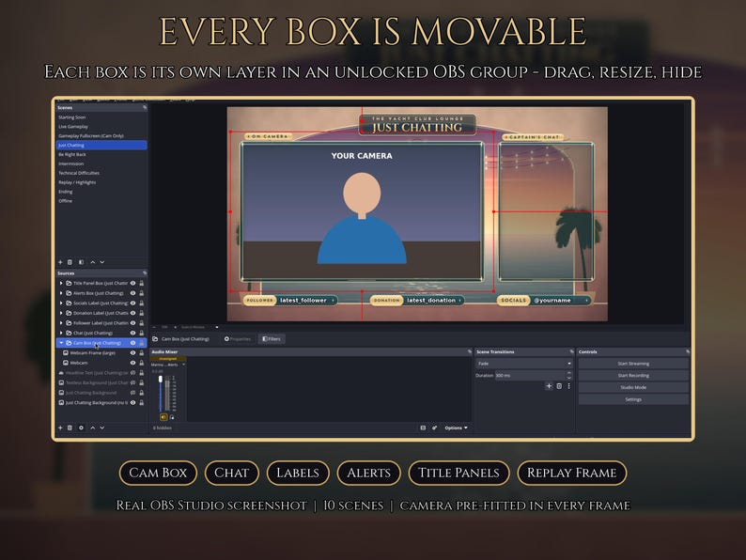This screenshot has width=746, height=560.
Task: Open the audio mixer Options dropdown
Action: tap(456, 428)
